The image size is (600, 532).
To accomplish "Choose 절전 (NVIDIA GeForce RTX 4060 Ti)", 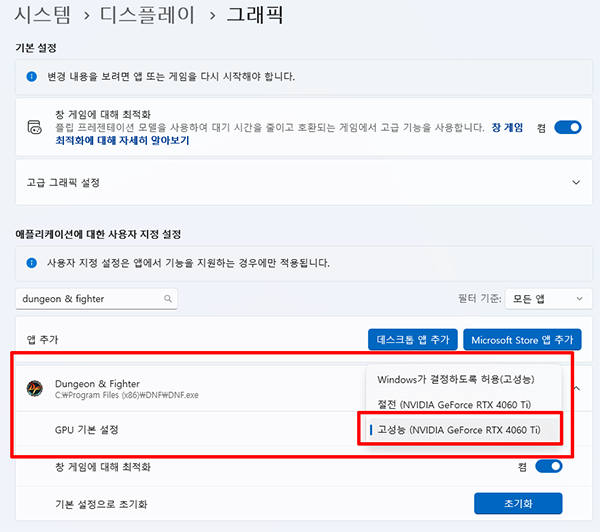I will [455, 404].
